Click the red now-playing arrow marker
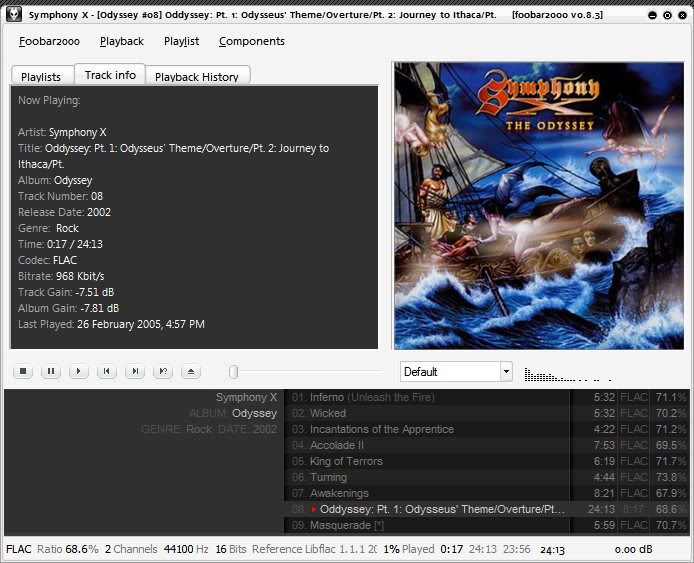The width and height of the screenshot is (694, 563). click(x=314, y=509)
